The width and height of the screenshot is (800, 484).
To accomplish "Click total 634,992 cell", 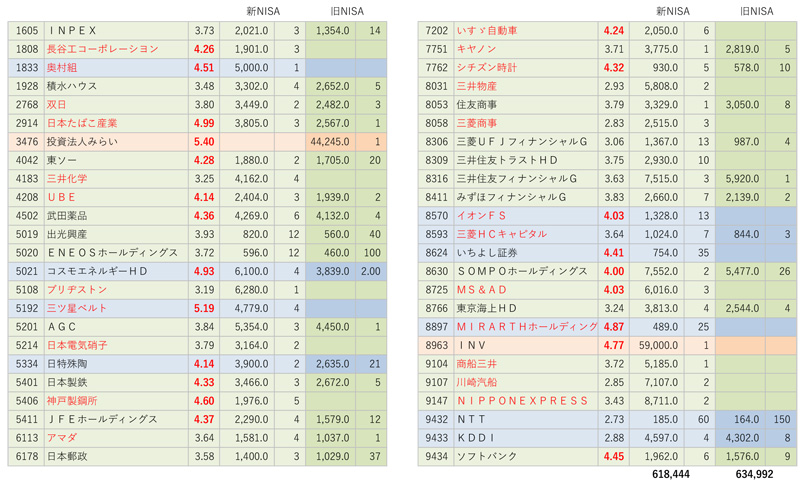I will [754, 474].
